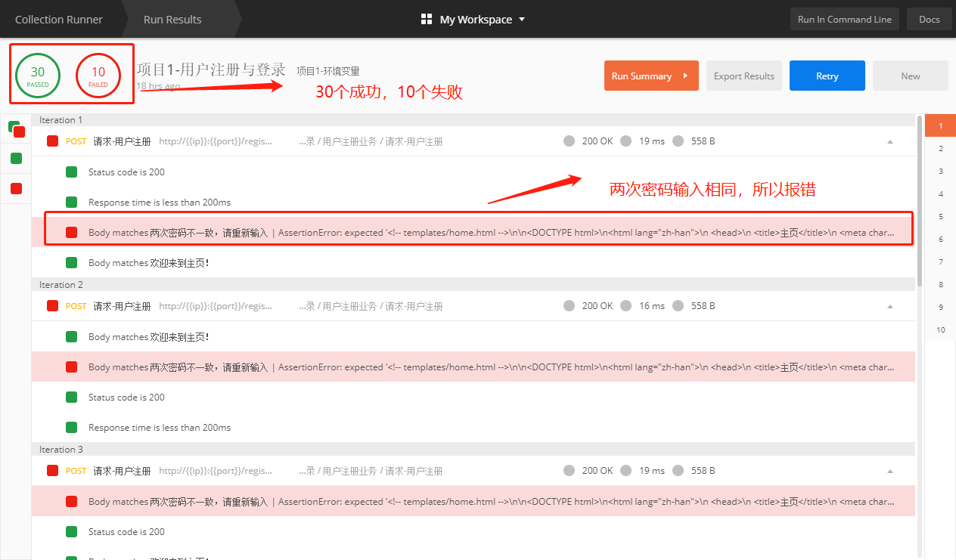Open the Run Results tab
956x560 pixels.
172,19
